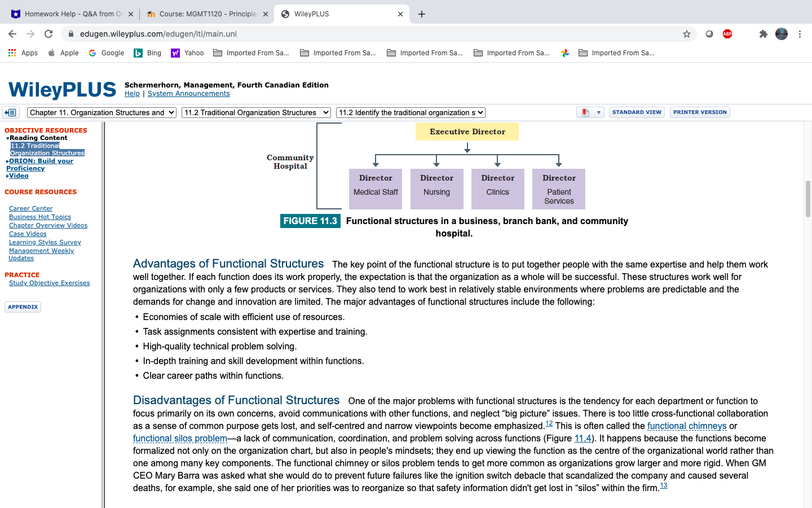Expand ORION: Build your Proficiency
This screenshot has height=508, width=812.
[x=39, y=164]
